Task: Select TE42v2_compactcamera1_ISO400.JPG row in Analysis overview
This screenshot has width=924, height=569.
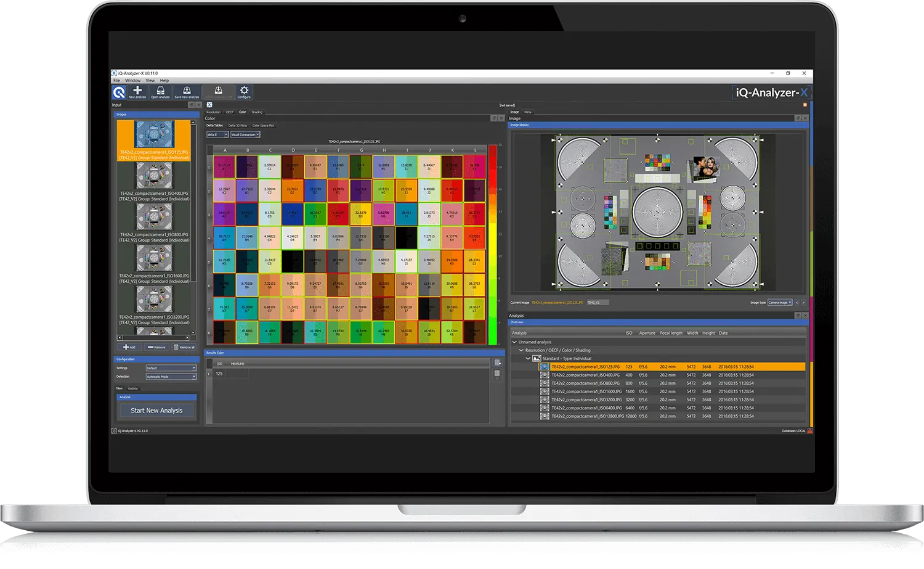Action: [673, 375]
